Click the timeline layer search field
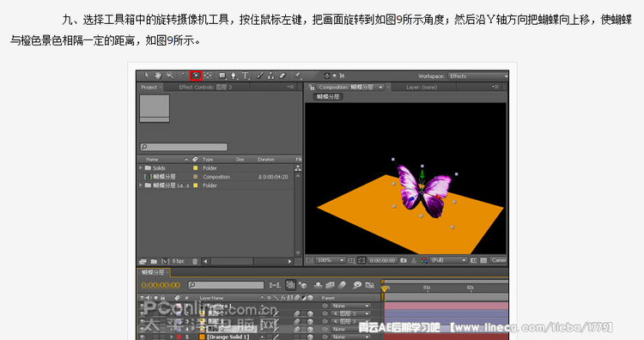Screen dimensions: 644x340 click(226, 285)
